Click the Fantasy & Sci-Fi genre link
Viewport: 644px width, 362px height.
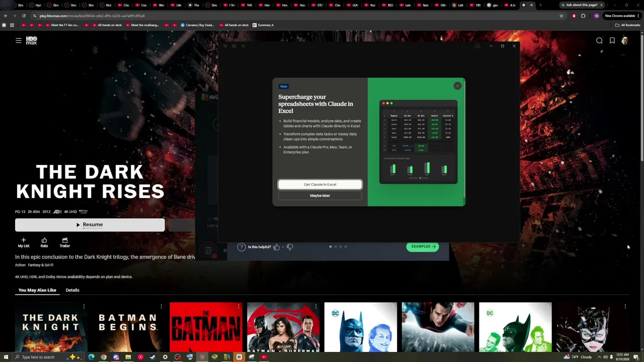[41, 265]
